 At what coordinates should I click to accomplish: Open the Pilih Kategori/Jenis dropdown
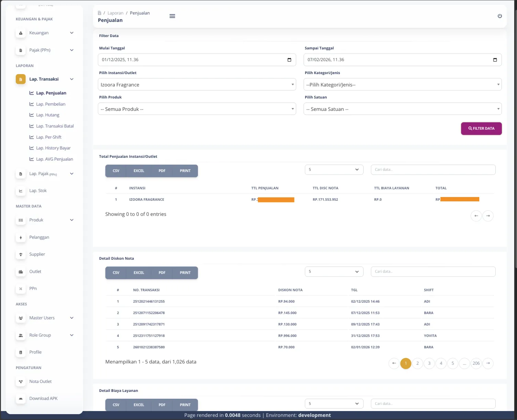pyautogui.click(x=402, y=85)
